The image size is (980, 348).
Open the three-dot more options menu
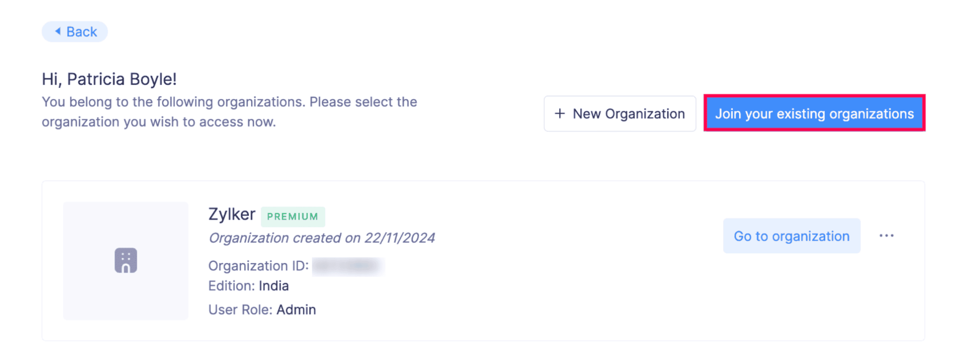click(x=886, y=236)
